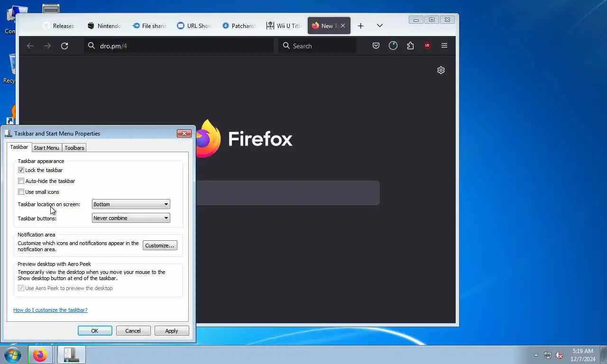Open new tab page settings gear
Screen dimensions: 607x364
click(x=441, y=70)
